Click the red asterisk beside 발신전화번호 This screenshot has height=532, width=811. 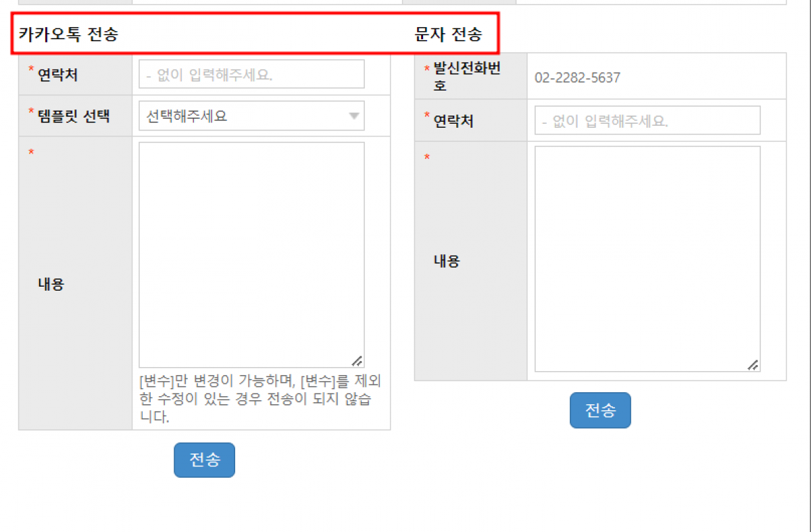click(426, 69)
